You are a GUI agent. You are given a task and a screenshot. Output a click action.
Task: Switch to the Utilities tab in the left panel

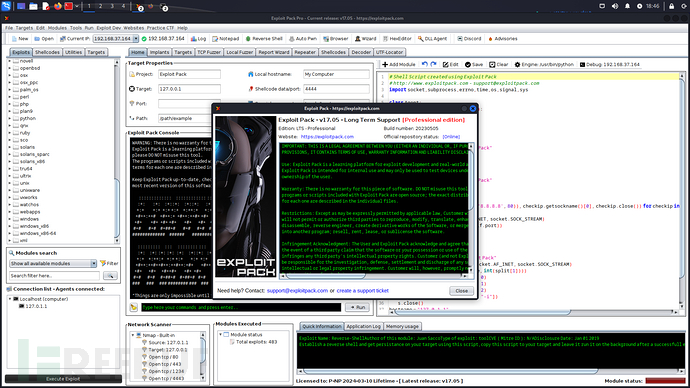(x=73, y=52)
